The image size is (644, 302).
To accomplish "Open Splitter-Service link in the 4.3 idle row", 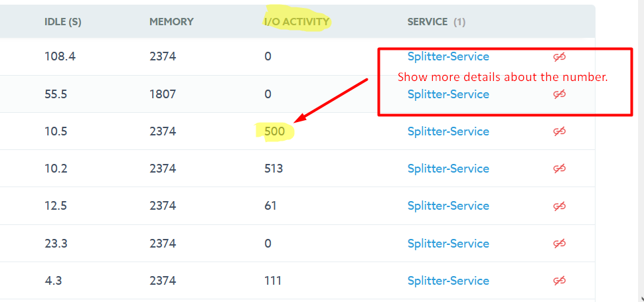I will [448, 281].
